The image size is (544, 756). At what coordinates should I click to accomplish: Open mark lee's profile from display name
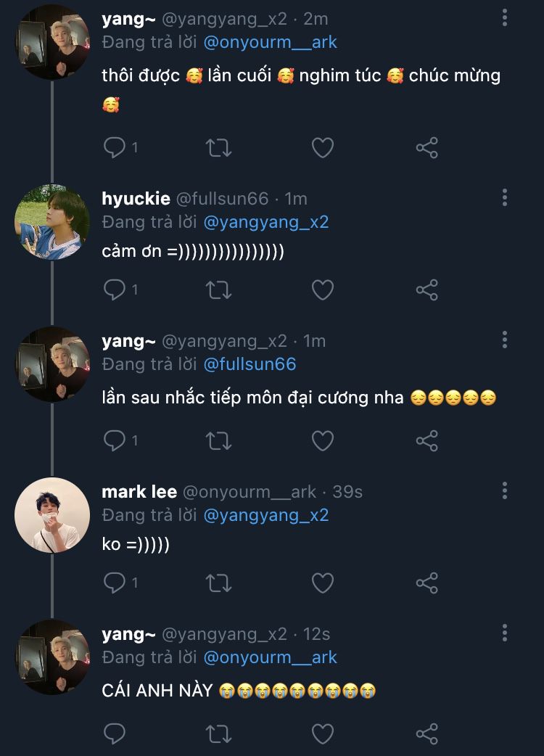point(139,492)
